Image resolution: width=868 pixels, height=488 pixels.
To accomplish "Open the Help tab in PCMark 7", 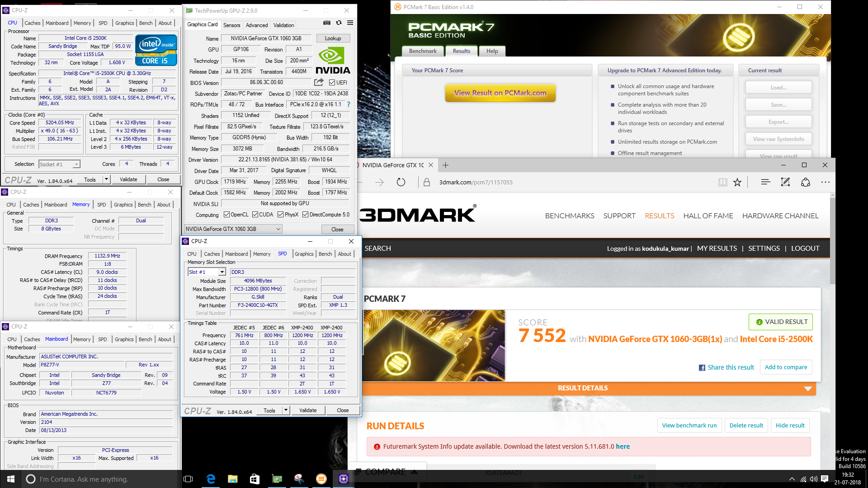I will [x=492, y=51].
